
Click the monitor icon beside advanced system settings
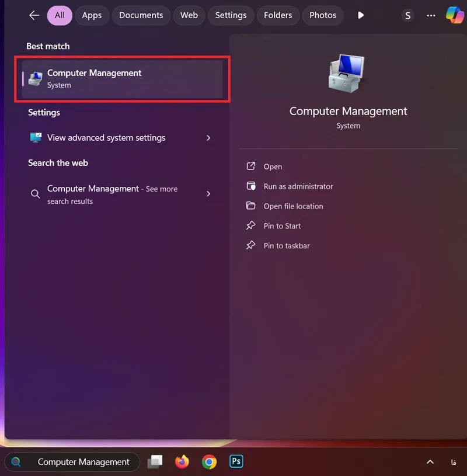click(36, 137)
